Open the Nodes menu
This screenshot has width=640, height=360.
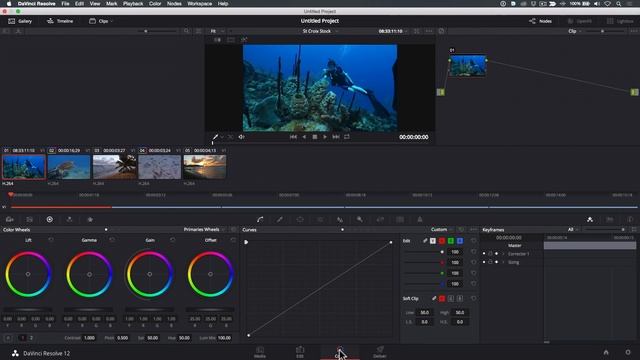coord(174,4)
